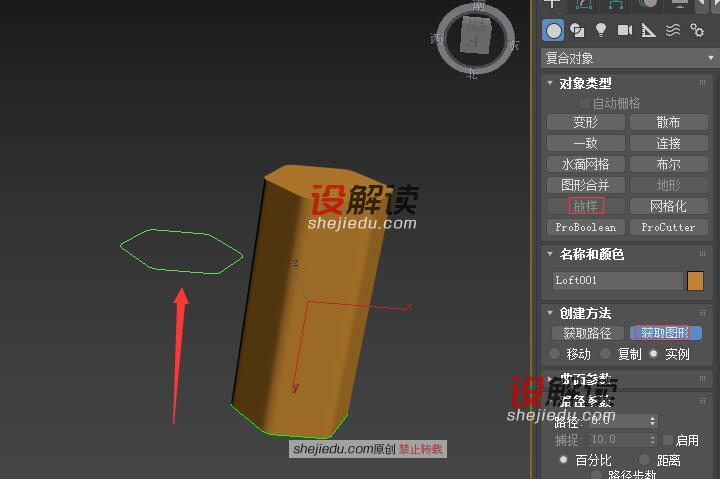The width and height of the screenshot is (720, 479).
Task: Click the ViewCube cube face
Action: coord(476,36)
